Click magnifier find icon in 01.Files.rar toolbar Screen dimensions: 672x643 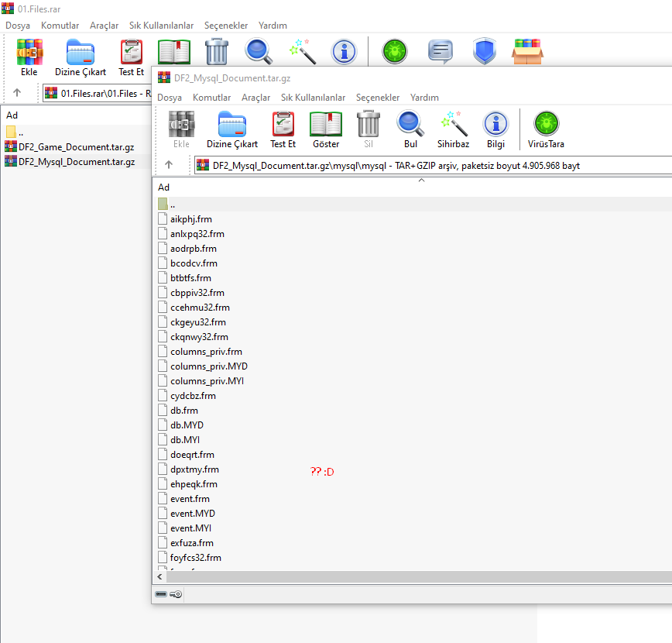[259, 51]
